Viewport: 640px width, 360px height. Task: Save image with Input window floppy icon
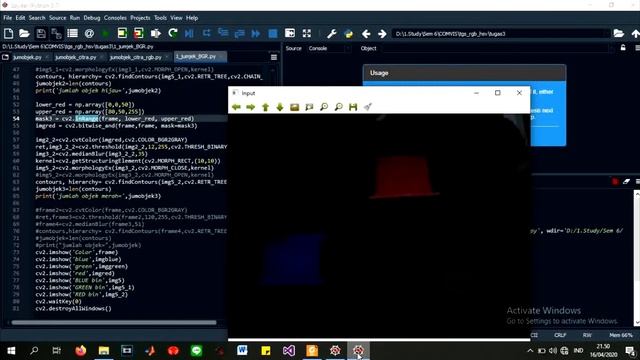[x=353, y=107]
